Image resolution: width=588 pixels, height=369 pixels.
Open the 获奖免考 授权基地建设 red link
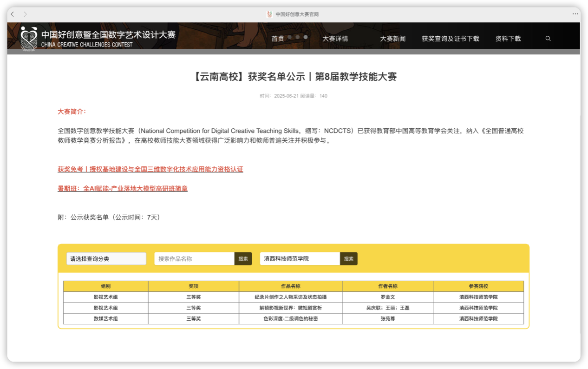pyautogui.click(x=150, y=169)
